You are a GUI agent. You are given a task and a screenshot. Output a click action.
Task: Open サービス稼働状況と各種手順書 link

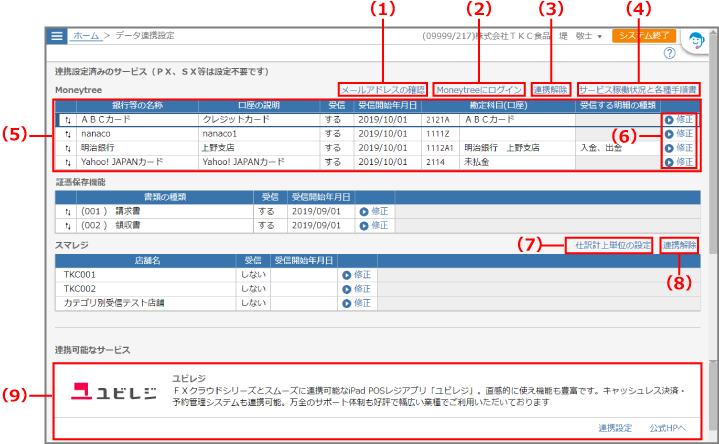[x=638, y=90]
